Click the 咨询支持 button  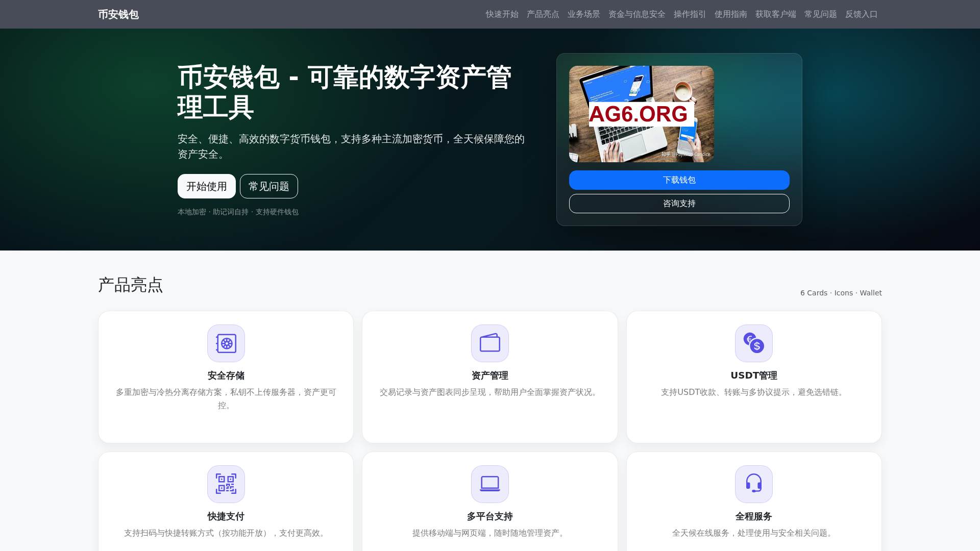click(x=679, y=204)
